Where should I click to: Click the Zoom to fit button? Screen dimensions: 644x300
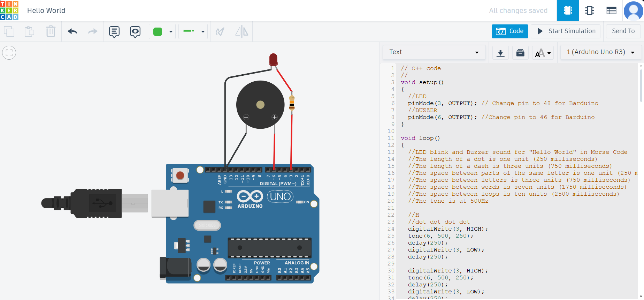9,53
